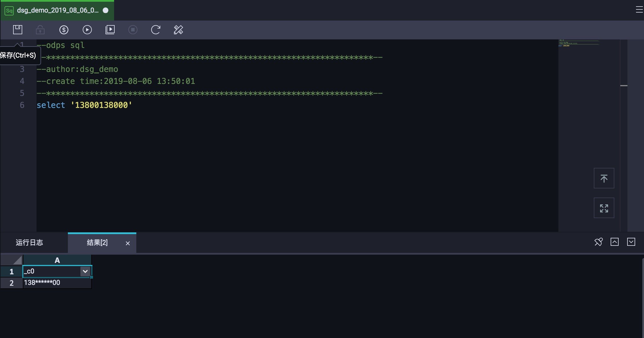Click the scroll to top arrow button

tap(604, 178)
